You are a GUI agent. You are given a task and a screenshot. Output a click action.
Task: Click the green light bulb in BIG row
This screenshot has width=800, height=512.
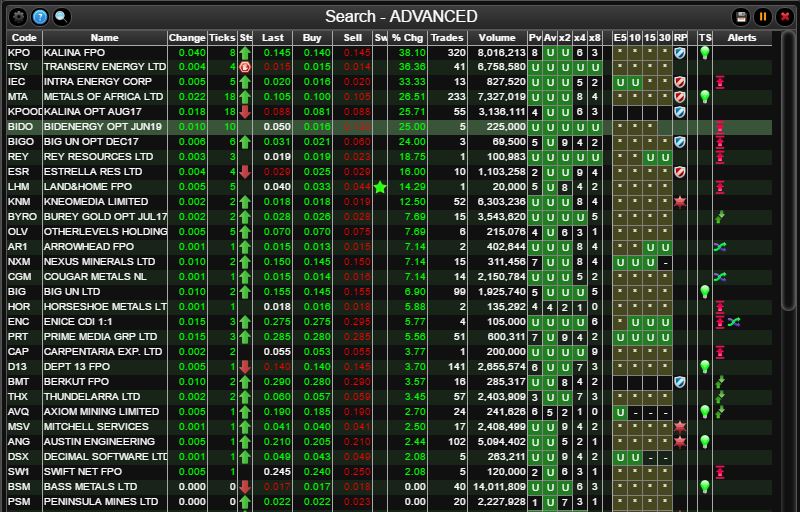point(705,292)
